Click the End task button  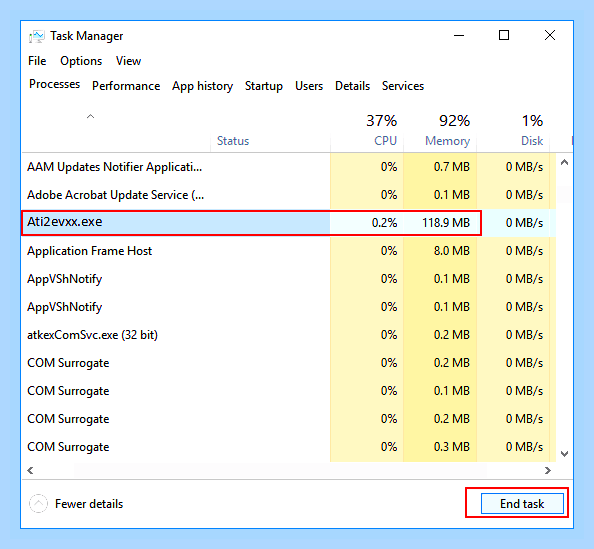tap(522, 504)
